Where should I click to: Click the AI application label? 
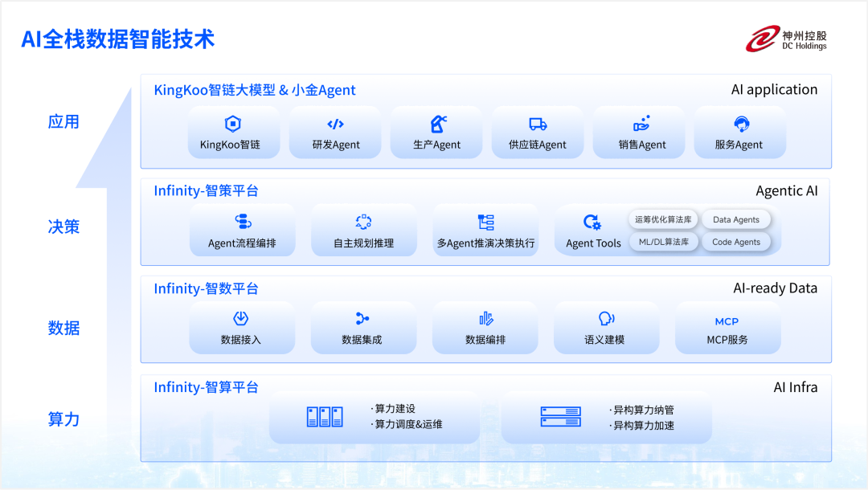774,90
